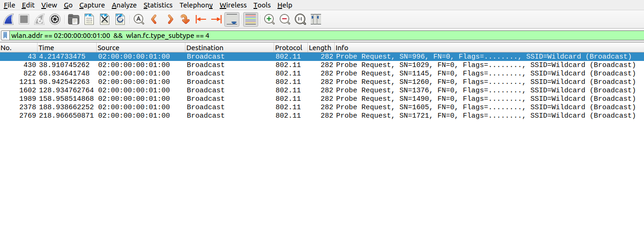644x240 pixels.
Task: Open the Analyze menu
Action: coord(124,5)
